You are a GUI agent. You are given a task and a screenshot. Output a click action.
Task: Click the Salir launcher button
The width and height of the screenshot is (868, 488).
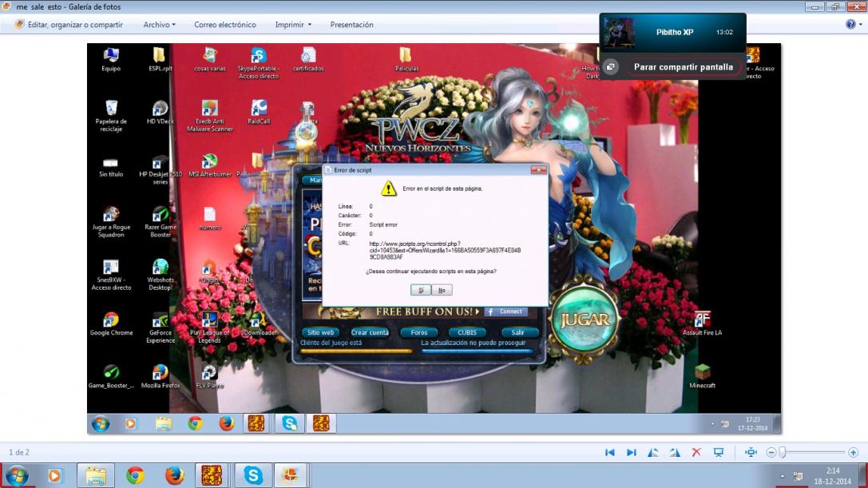(x=517, y=332)
